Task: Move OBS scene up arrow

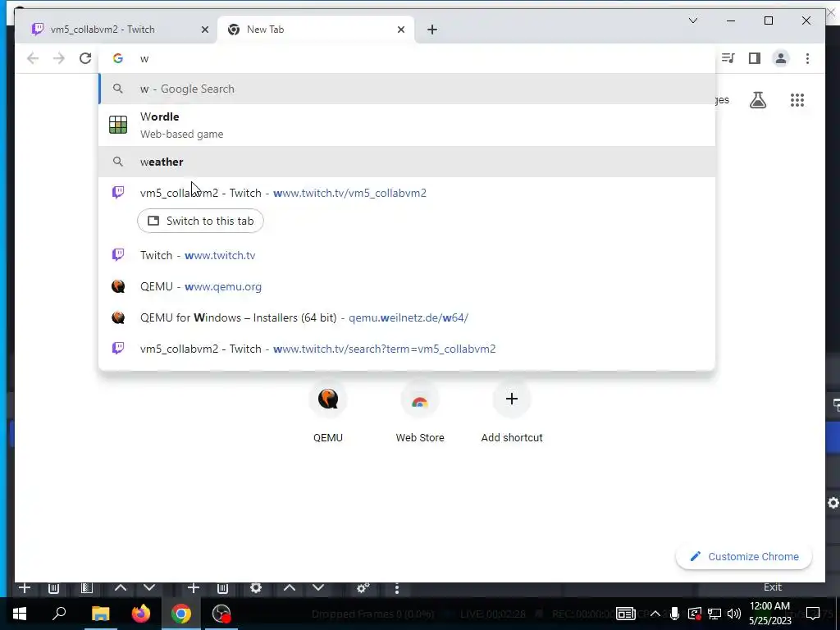Action: coord(121,588)
